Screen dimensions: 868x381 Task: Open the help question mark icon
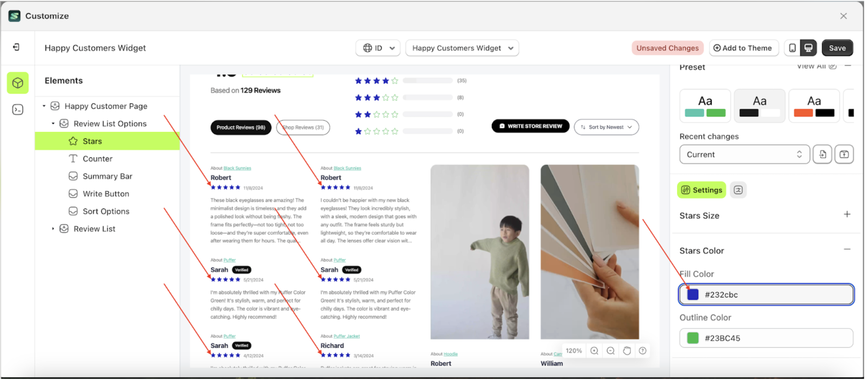pyautogui.click(x=643, y=351)
